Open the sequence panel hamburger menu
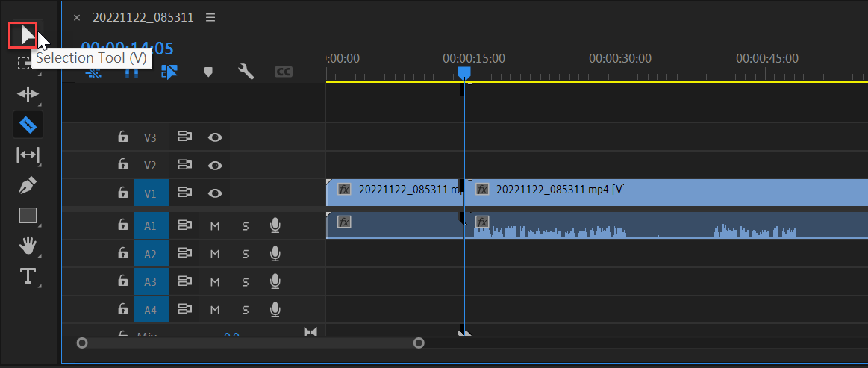The image size is (868, 368). click(210, 18)
